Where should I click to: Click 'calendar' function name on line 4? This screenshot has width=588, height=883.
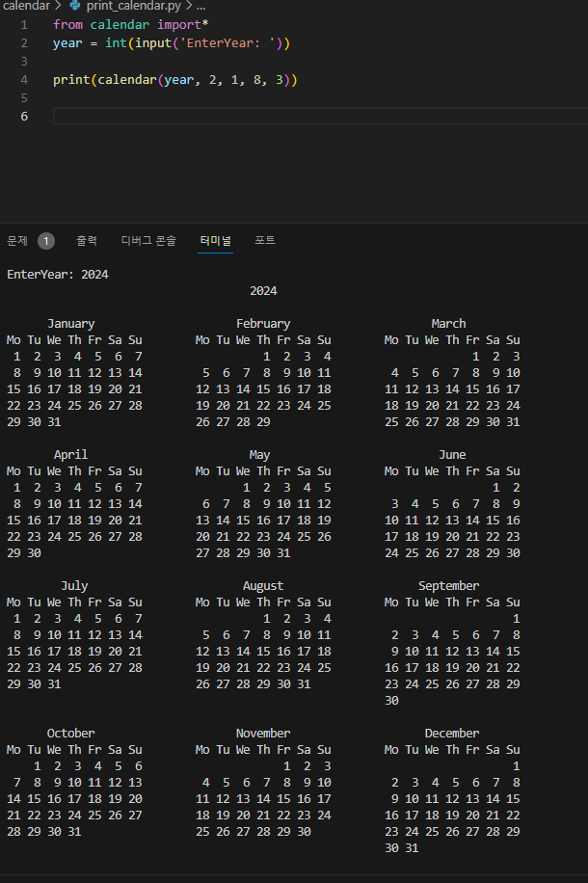tap(127, 80)
